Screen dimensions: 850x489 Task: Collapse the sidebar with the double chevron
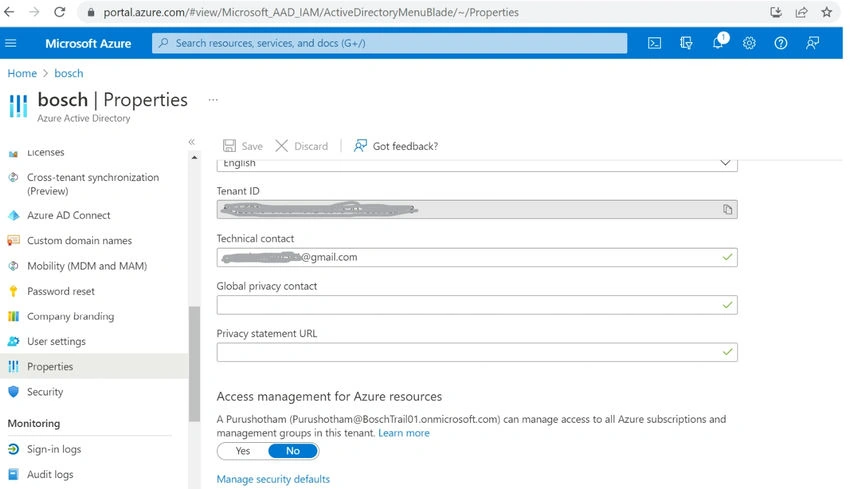click(x=191, y=142)
